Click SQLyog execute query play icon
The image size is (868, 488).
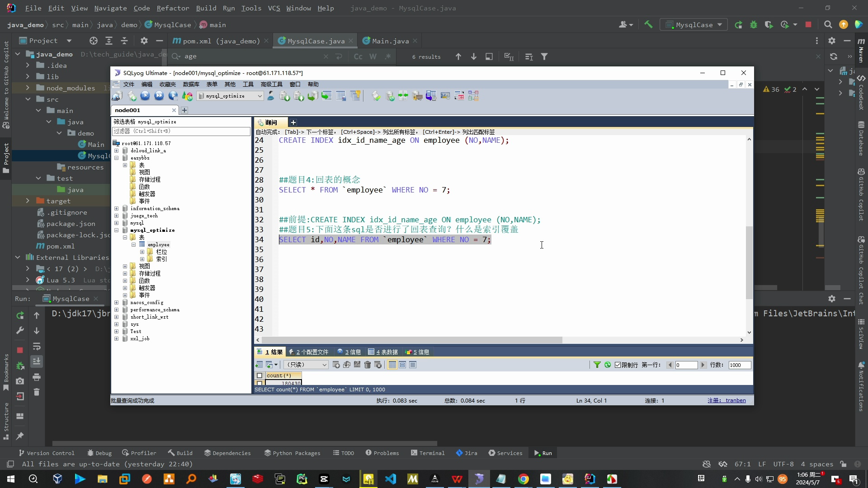pos(145,96)
